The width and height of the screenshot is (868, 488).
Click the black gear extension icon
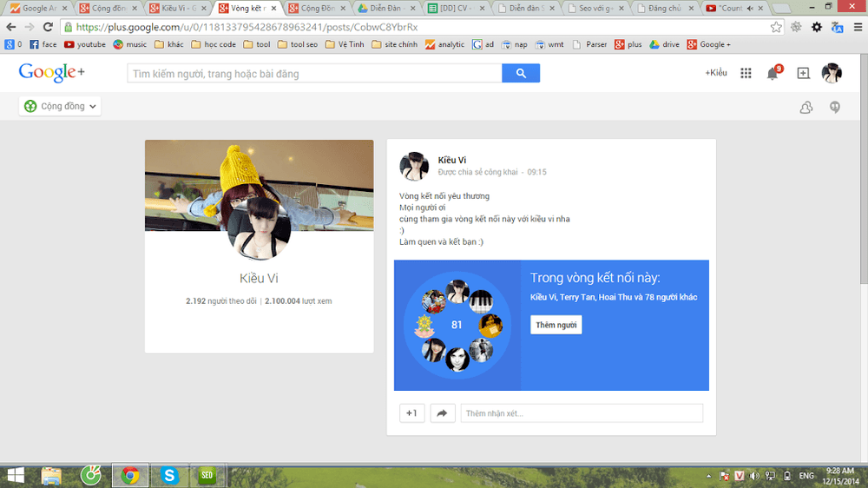click(817, 27)
